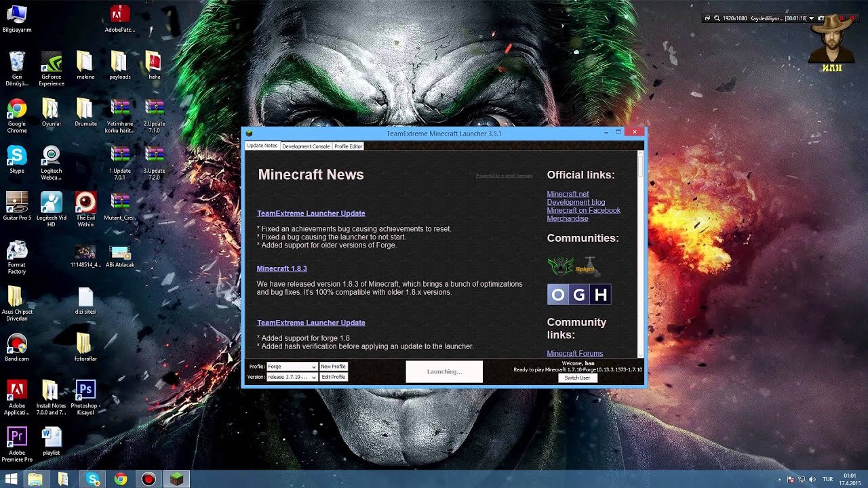Open the Drumsite folder
The image size is (868, 488).
point(85,113)
